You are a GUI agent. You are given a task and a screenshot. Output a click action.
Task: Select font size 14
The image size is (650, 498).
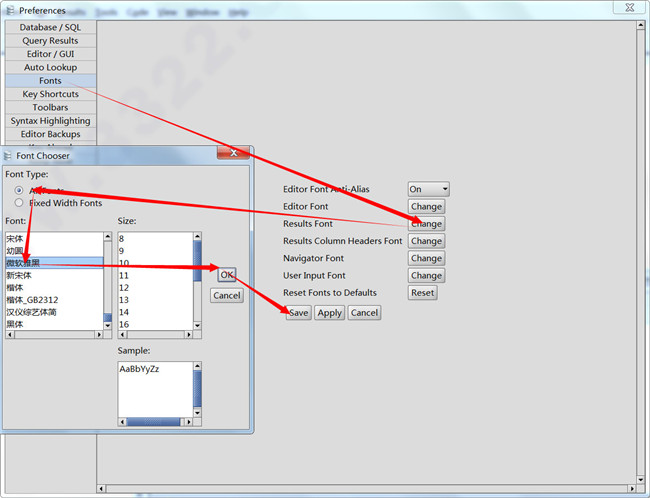click(155, 312)
